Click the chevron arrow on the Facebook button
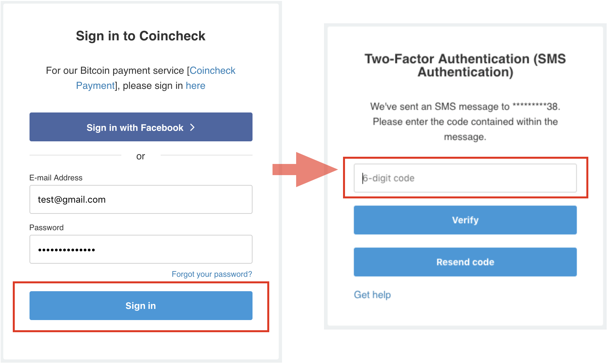The width and height of the screenshot is (608, 364). (193, 127)
